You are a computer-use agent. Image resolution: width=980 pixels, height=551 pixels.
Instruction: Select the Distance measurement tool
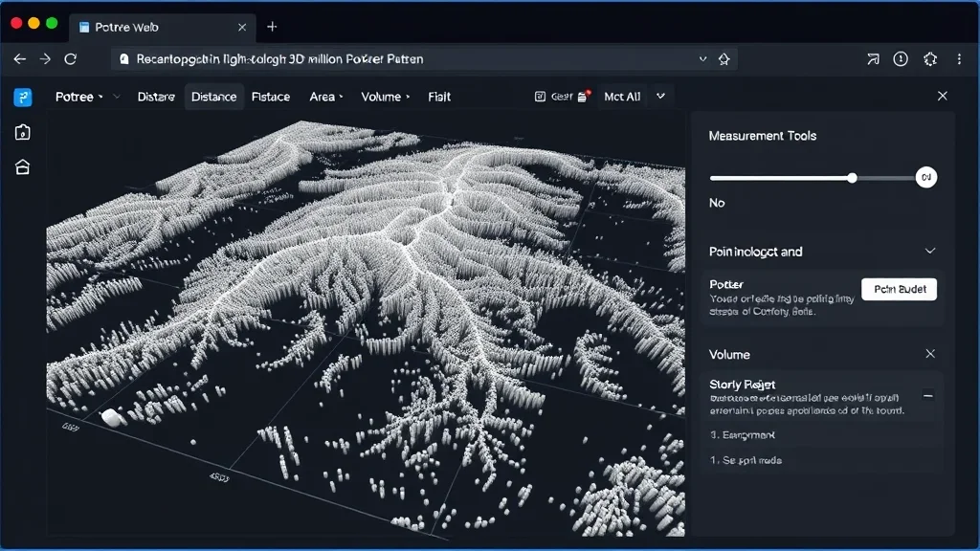[x=213, y=97]
